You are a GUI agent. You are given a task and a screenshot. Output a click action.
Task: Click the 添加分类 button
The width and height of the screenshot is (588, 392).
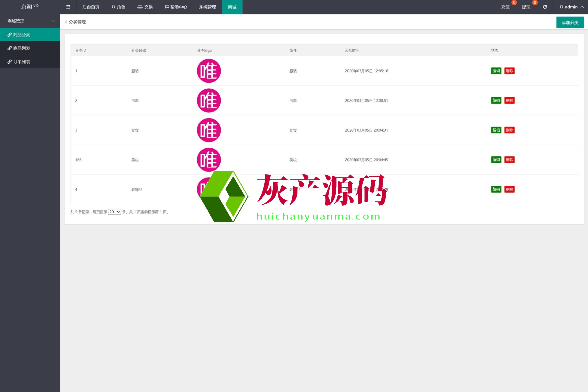[570, 23]
